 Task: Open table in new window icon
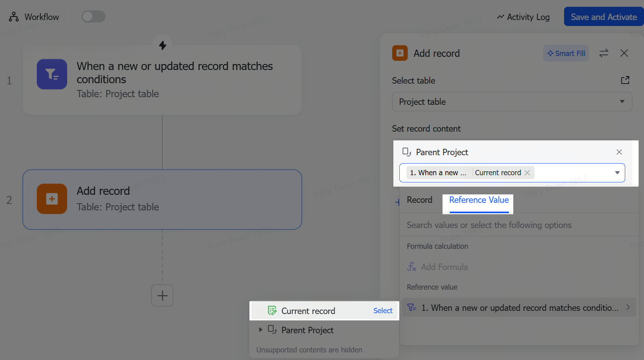click(x=625, y=80)
